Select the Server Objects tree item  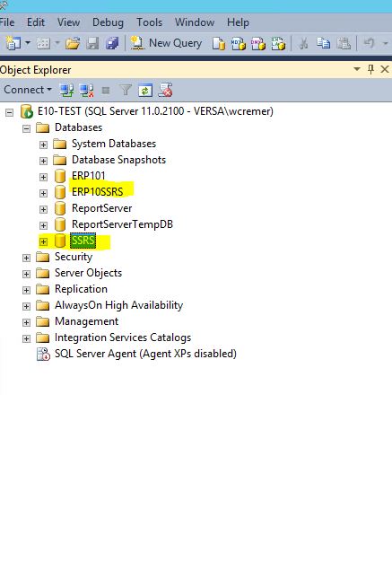pos(88,273)
